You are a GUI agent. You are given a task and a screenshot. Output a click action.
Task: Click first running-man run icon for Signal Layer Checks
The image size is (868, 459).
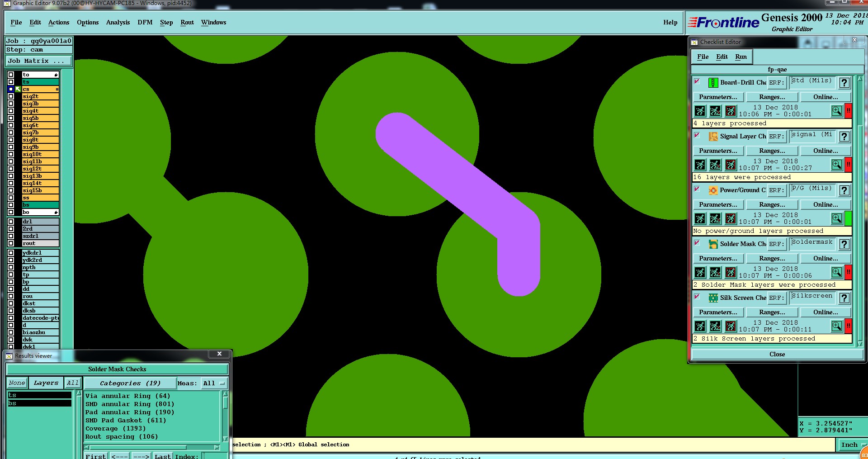pos(700,165)
